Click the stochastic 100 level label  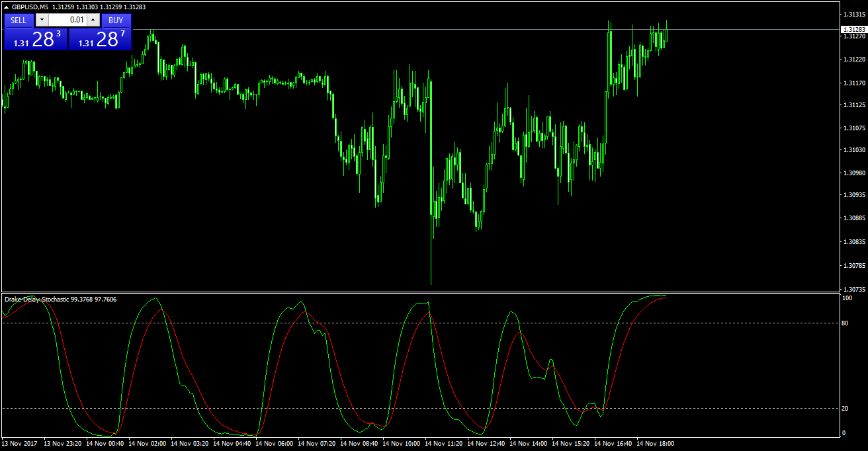coord(847,298)
